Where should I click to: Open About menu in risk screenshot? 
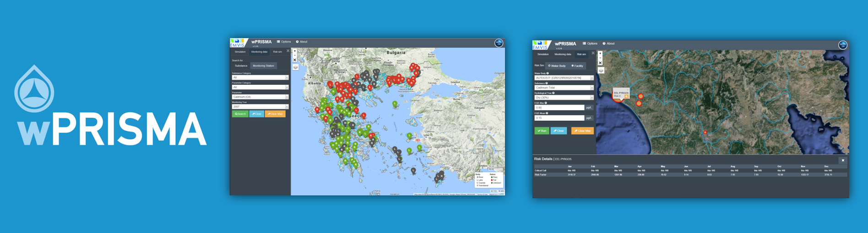click(x=609, y=44)
